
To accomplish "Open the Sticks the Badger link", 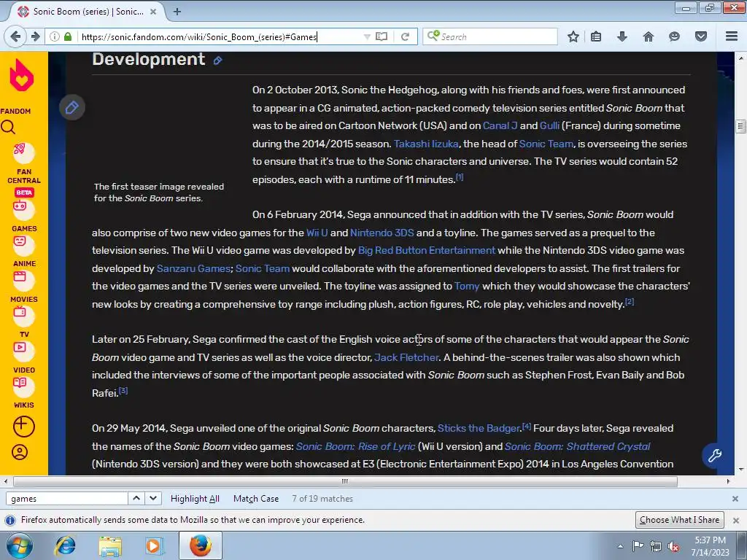I will tap(479, 428).
